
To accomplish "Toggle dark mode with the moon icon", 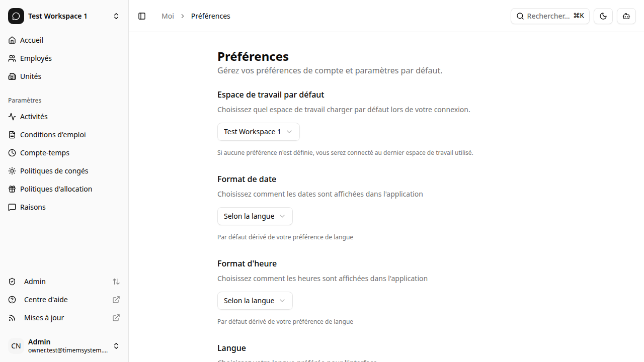I will [603, 16].
